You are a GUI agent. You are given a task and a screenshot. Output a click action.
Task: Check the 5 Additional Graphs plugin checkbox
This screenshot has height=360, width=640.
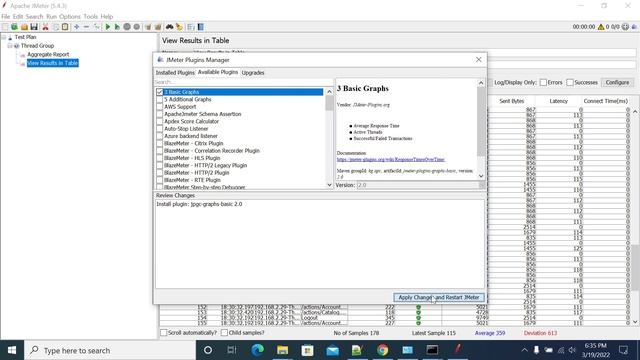160,100
